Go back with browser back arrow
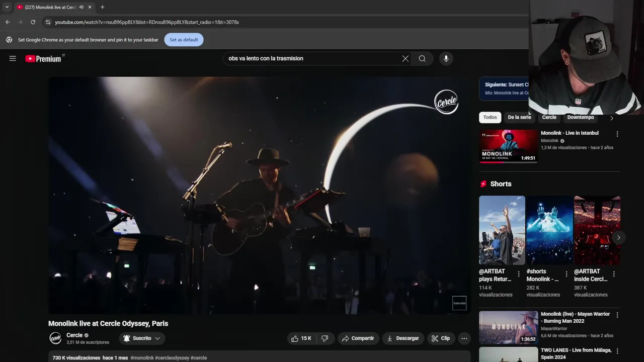 [x=8, y=22]
